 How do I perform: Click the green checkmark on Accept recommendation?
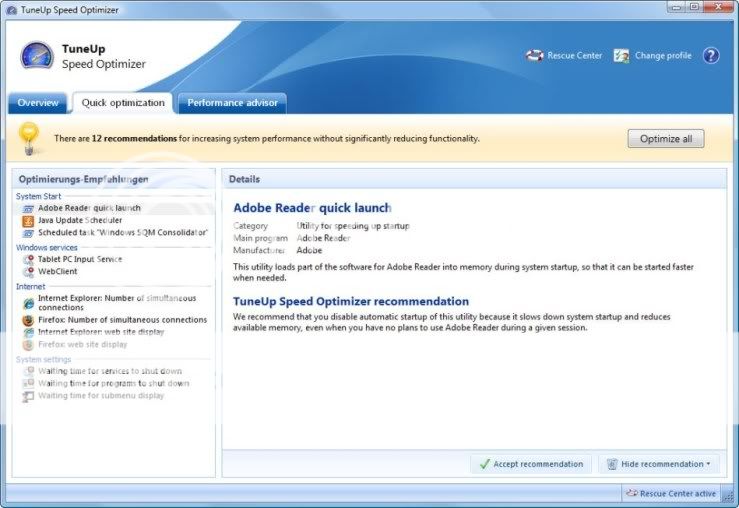(x=484, y=464)
